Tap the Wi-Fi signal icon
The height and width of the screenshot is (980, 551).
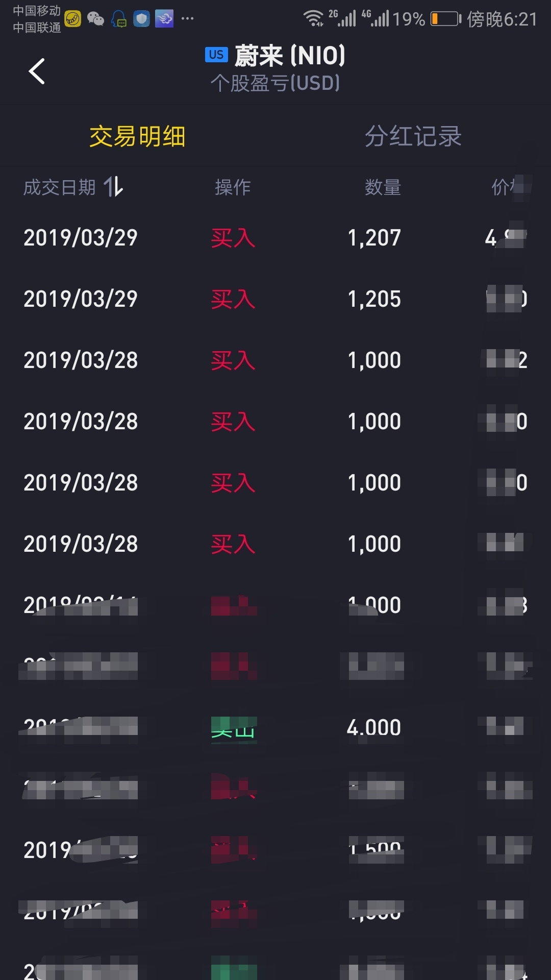click(313, 18)
